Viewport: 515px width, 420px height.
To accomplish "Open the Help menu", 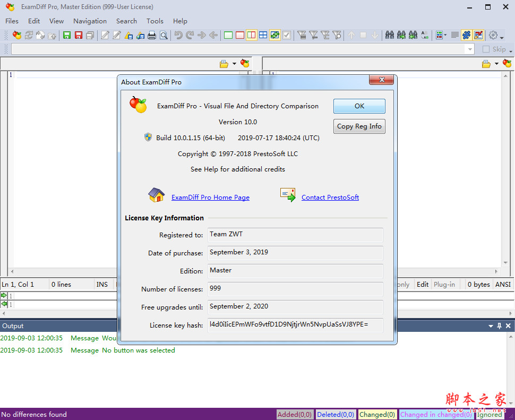I will point(180,21).
